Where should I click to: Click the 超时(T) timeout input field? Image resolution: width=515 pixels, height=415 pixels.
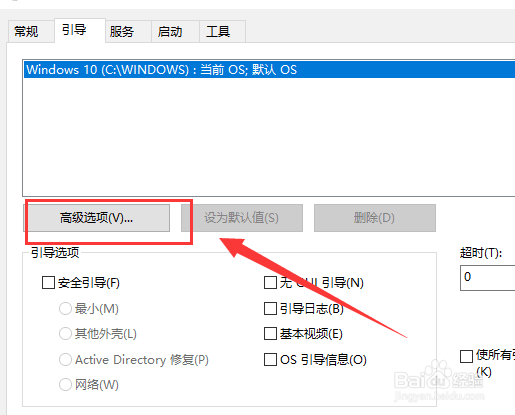point(488,278)
